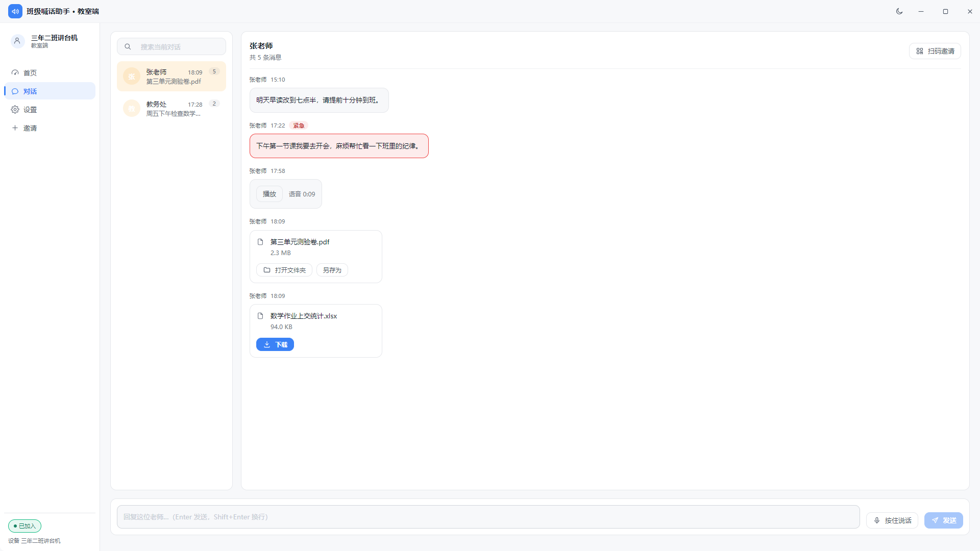Download 数学作业上交统计.xlsx

pyautogui.click(x=275, y=344)
